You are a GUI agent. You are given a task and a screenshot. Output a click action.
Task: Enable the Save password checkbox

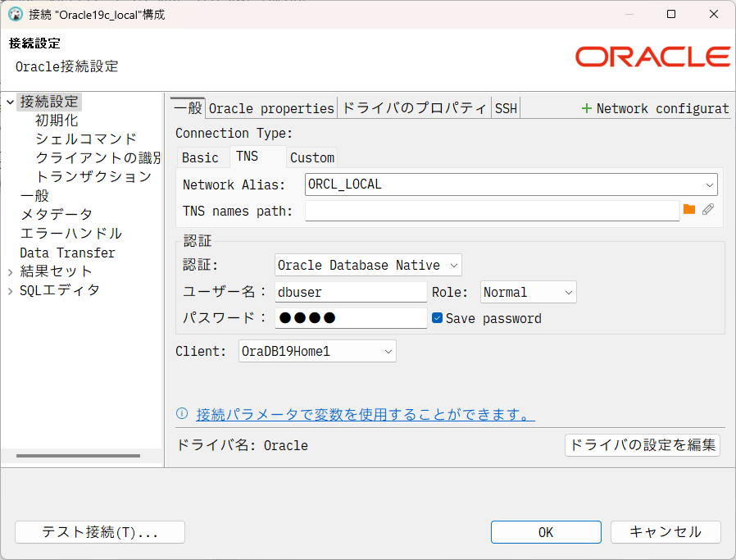(x=438, y=318)
